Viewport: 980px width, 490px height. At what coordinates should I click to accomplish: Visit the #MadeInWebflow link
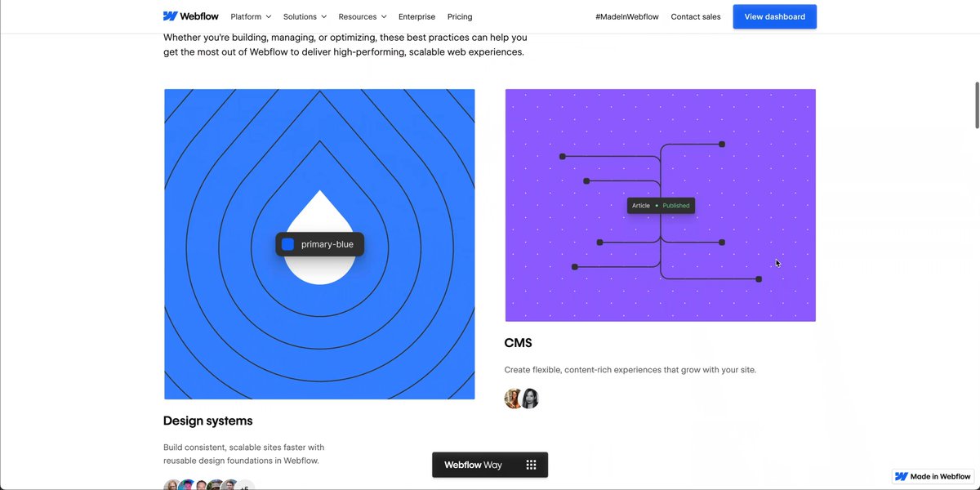coord(627,16)
